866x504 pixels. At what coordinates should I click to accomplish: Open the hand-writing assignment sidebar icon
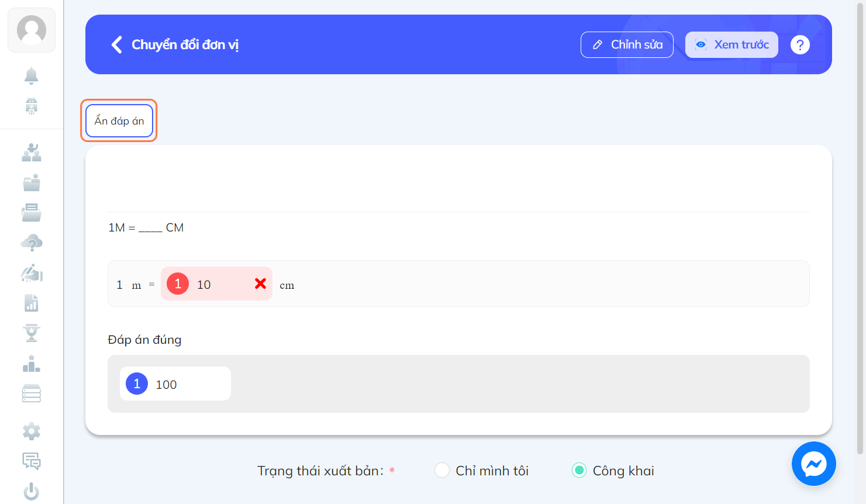(x=32, y=273)
